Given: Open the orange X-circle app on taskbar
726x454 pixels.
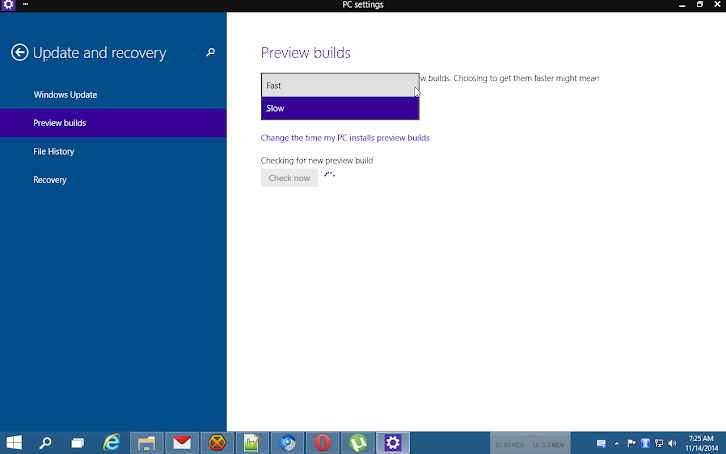Looking at the screenshot, I should [x=217, y=443].
